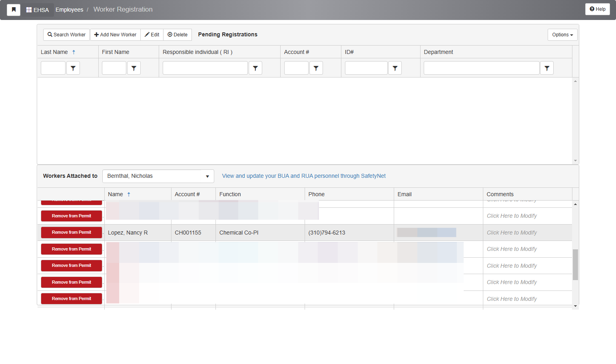Go to Employees breadcrumb
The height and width of the screenshot is (364, 616).
(x=69, y=10)
